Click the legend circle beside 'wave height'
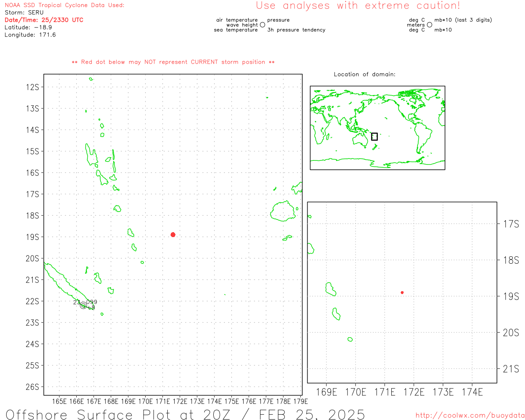 click(262, 25)
